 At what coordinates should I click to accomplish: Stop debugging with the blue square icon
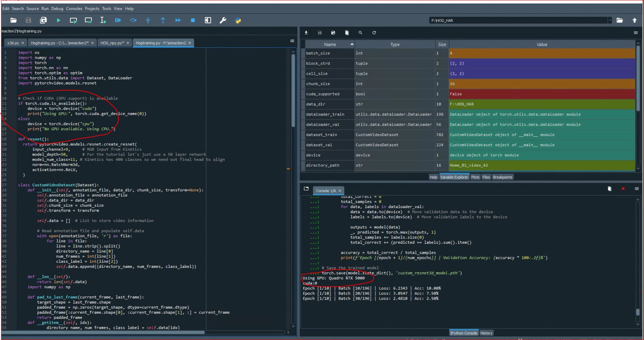pos(193,20)
